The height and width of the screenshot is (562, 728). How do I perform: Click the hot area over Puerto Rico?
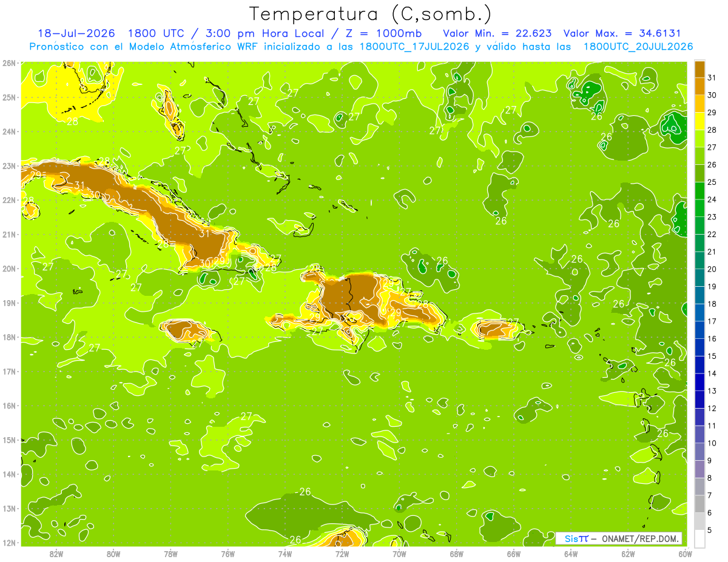[x=496, y=329]
